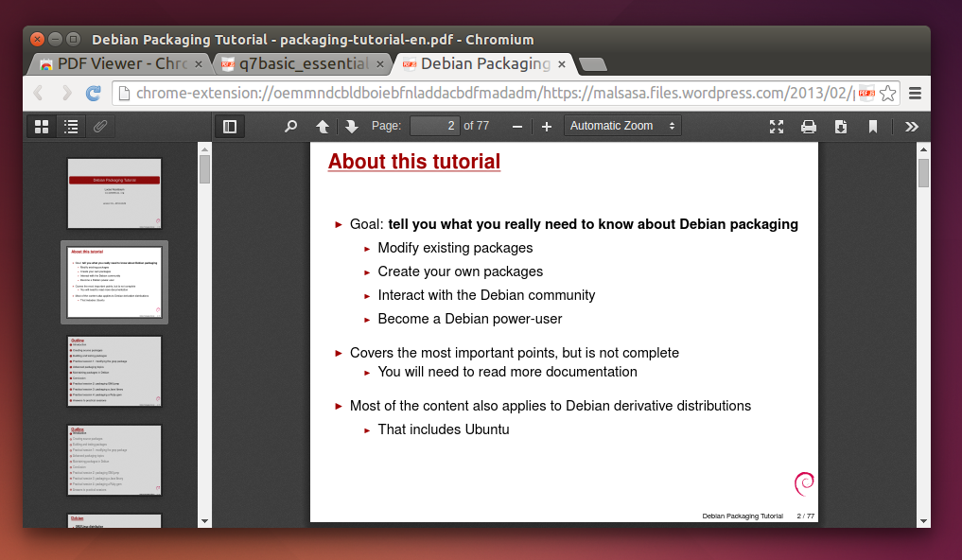Go to next page with down arrow
This screenshot has width=962, height=560.
(x=351, y=125)
